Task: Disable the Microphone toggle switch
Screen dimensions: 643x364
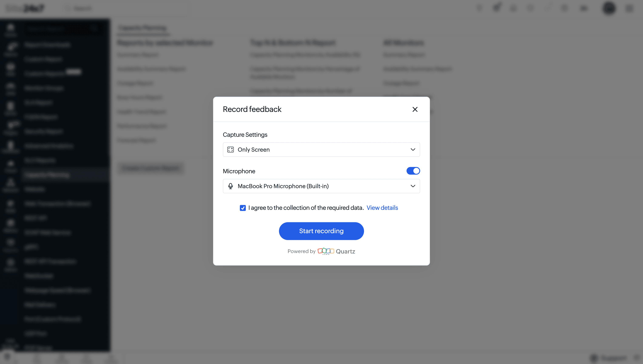Action: [413, 171]
